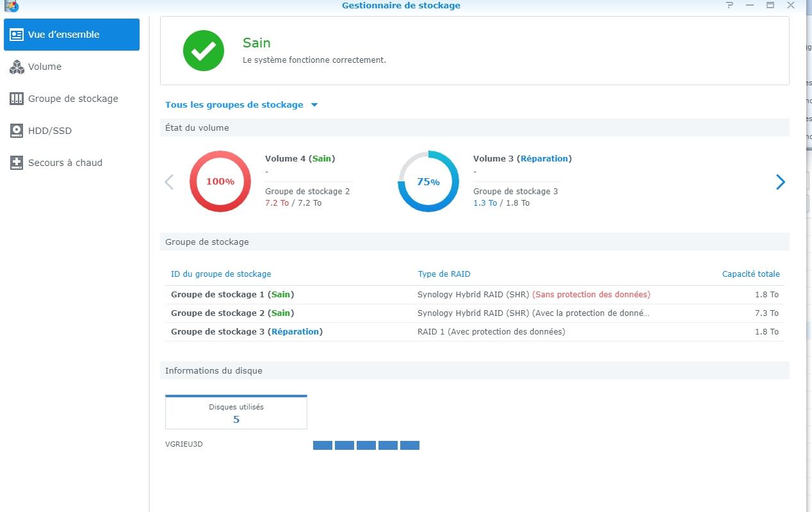Click the first blue disk slot of VGRIEU3D
Screen dimensions: 812x512
pos(323,445)
